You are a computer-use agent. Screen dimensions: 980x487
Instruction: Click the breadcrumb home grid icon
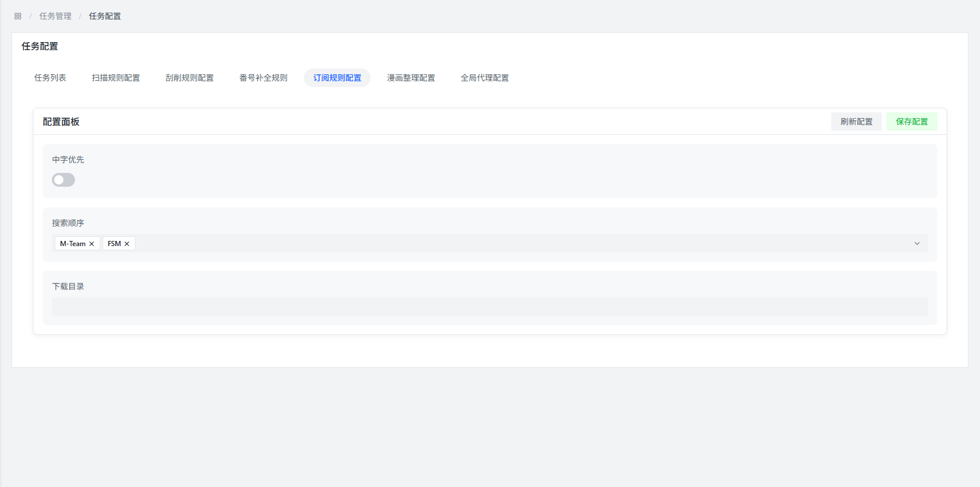(18, 16)
